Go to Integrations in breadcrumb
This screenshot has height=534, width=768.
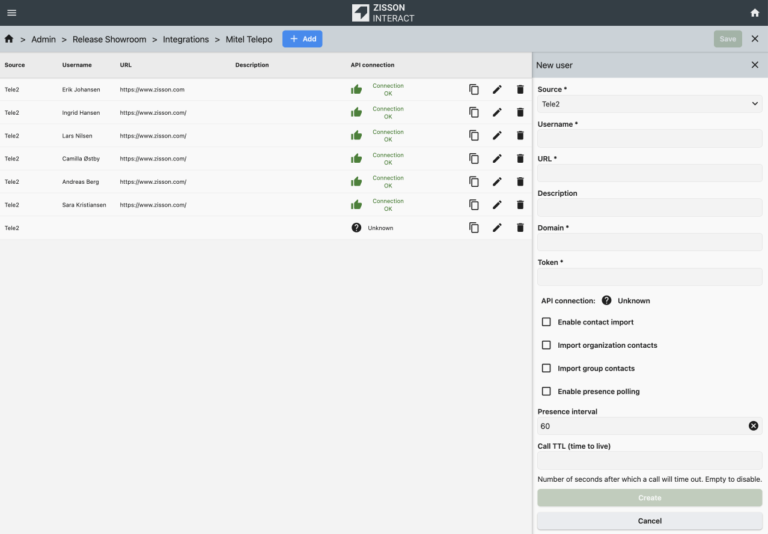pyautogui.click(x=186, y=39)
